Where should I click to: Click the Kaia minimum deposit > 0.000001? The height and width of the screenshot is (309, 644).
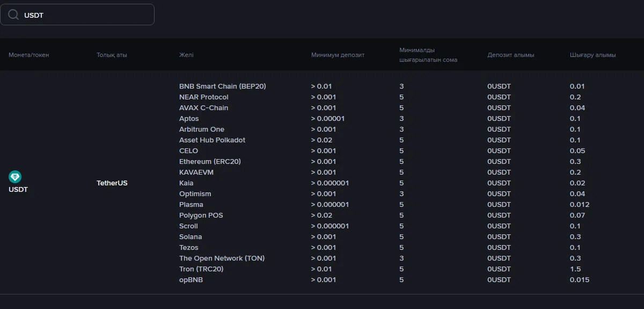[330, 183]
